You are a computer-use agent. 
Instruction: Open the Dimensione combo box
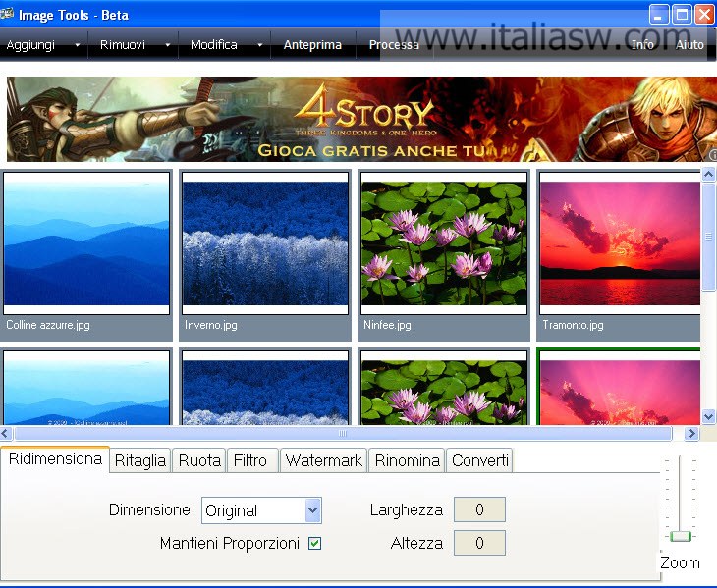coord(261,510)
